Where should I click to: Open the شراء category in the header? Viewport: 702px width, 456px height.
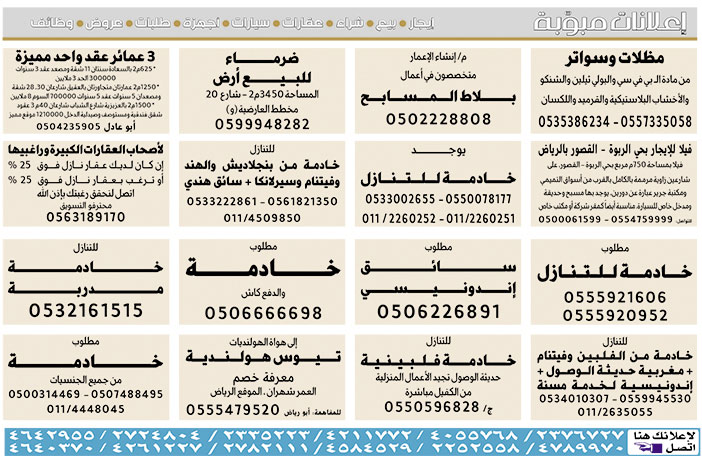click(350, 23)
